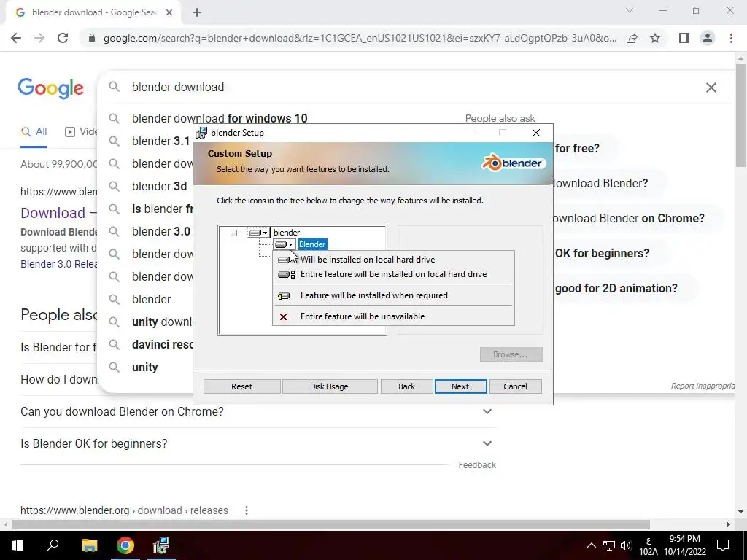This screenshot has height=560, width=747.
Task: Click the Reset button in setup
Action: (x=241, y=386)
